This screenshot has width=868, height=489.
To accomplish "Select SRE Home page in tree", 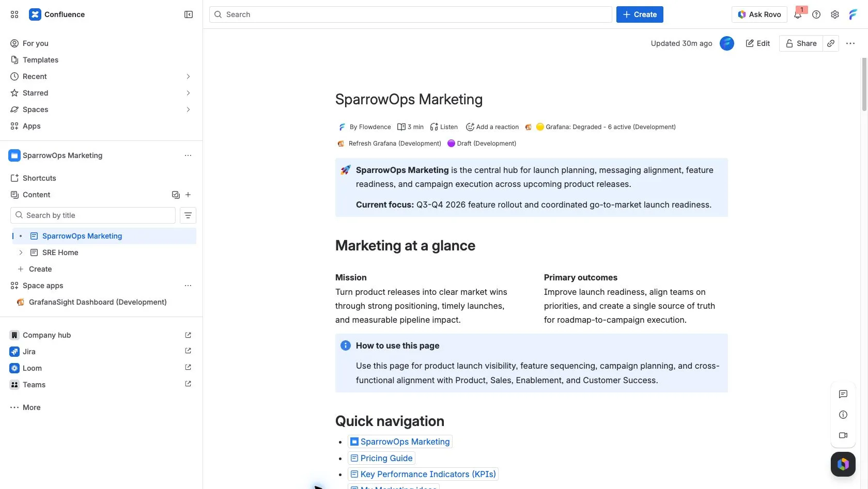I will (60, 253).
